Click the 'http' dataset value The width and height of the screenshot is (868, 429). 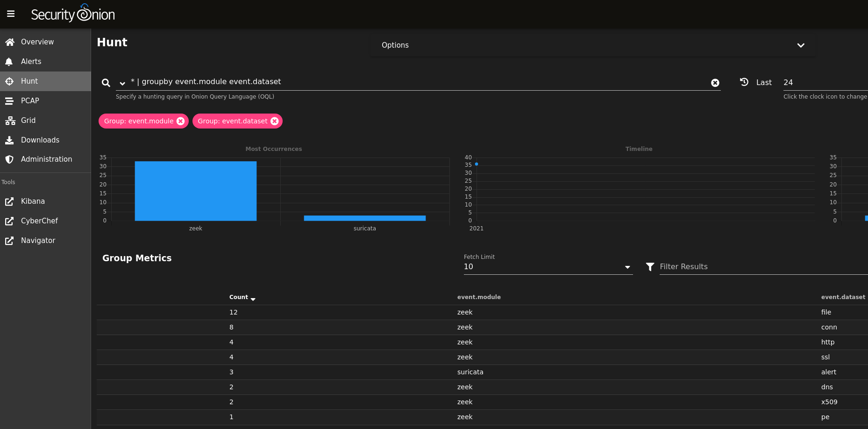coord(827,342)
